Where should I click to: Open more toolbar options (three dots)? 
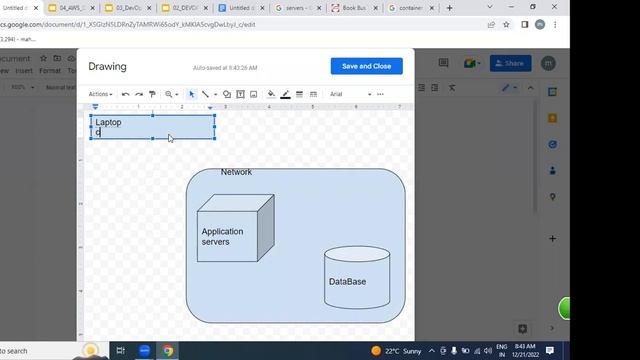tap(380, 94)
